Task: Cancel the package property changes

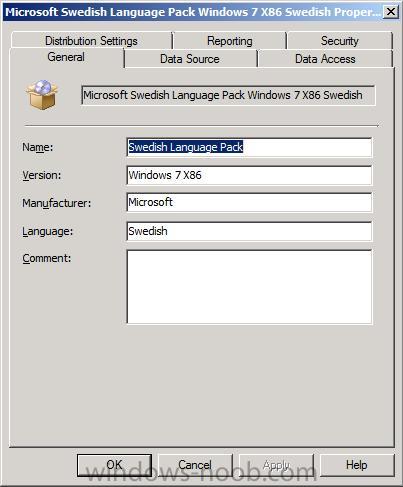Action: pyautogui.click(x=195, y=465)
